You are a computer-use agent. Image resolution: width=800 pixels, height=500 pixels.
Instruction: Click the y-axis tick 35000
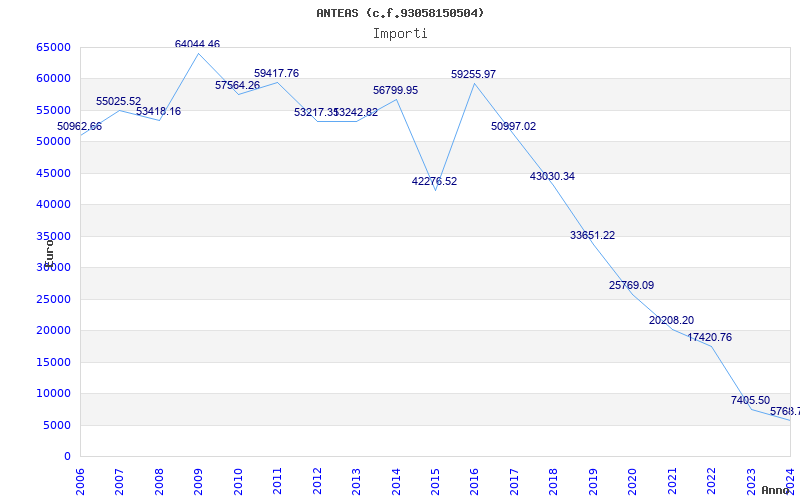point(54,236)
